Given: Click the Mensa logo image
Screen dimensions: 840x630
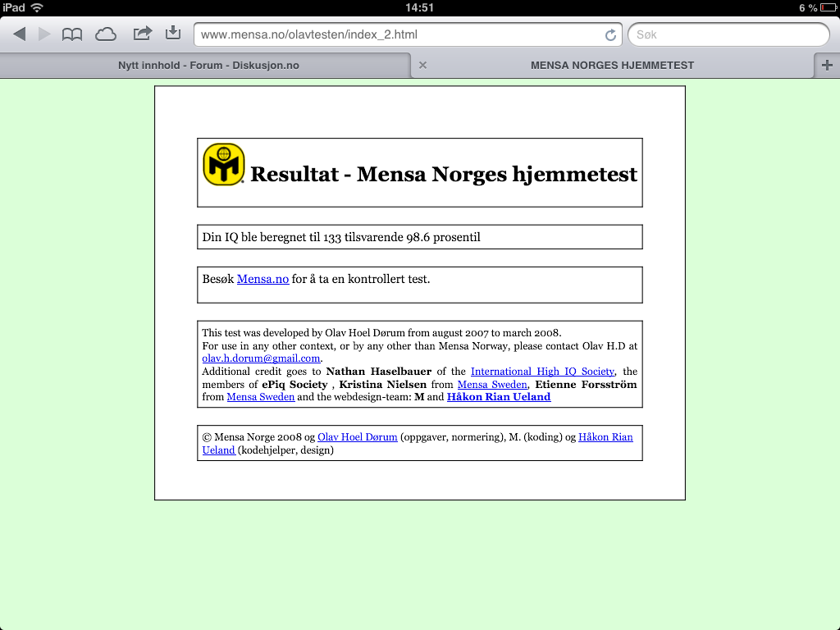Looking at the screenshot, I should point(223,164).
